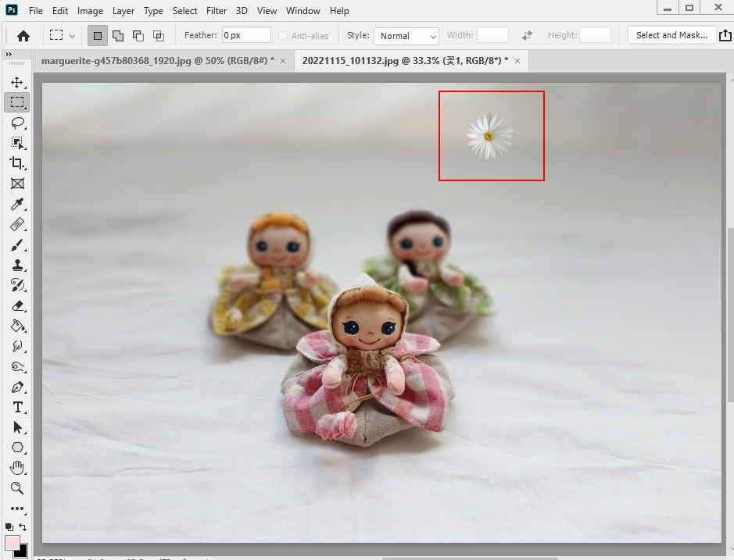Switch foreground and background colors

(x=23, y=526)
